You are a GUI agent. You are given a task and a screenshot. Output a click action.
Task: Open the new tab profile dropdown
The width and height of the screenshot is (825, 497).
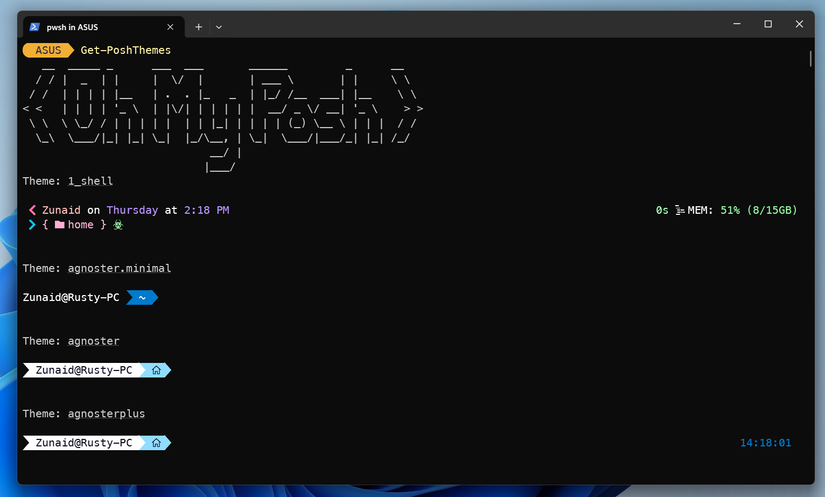click(219, 27)
